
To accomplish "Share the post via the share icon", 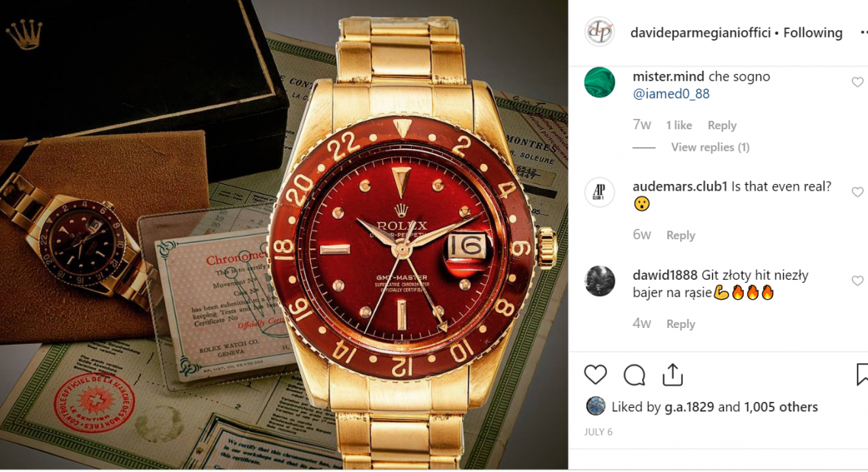I will pyautogui.click(x=672, y=374).
